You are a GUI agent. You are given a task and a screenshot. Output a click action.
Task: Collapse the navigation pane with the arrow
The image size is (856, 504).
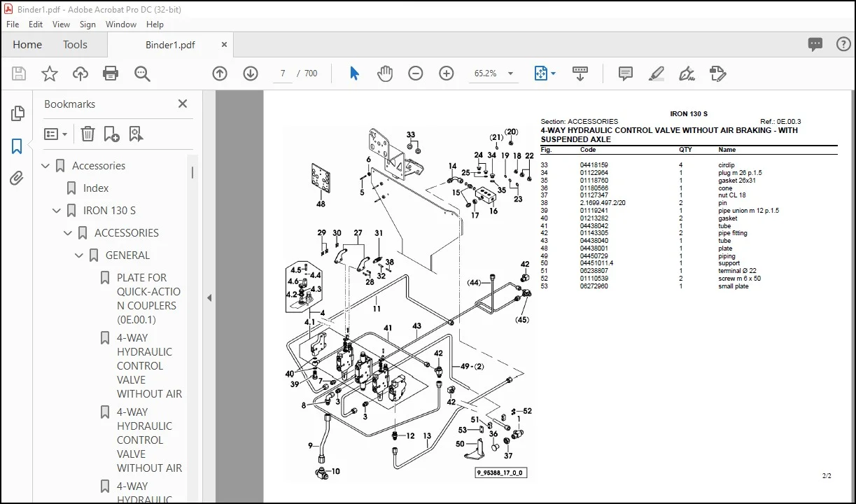(x=209, y=297)
